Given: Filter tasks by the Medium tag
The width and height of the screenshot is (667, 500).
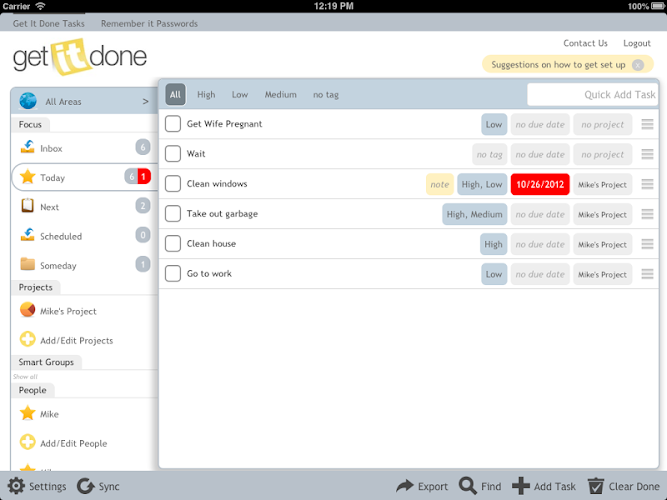Looking at the screenshot, I should 281,94.
